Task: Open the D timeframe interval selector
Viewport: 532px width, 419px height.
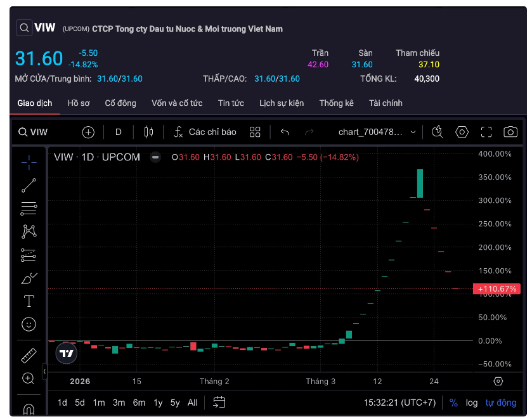Action: (x=119, y=132)
